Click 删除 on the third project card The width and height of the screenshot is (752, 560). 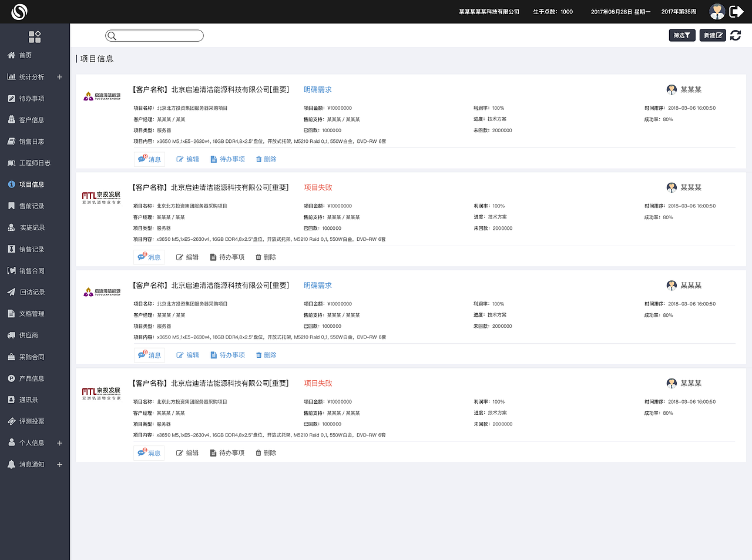266,355
